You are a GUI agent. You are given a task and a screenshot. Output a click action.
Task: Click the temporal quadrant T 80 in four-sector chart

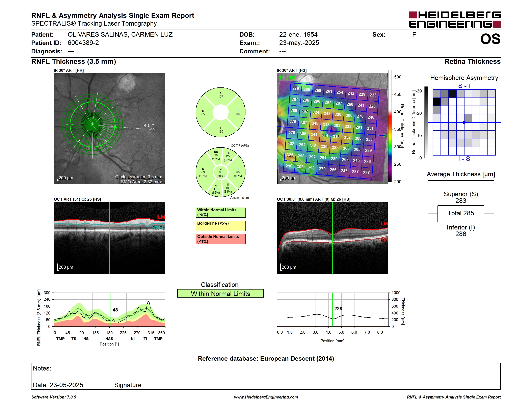pyautogui.click(x=238, y=112)
